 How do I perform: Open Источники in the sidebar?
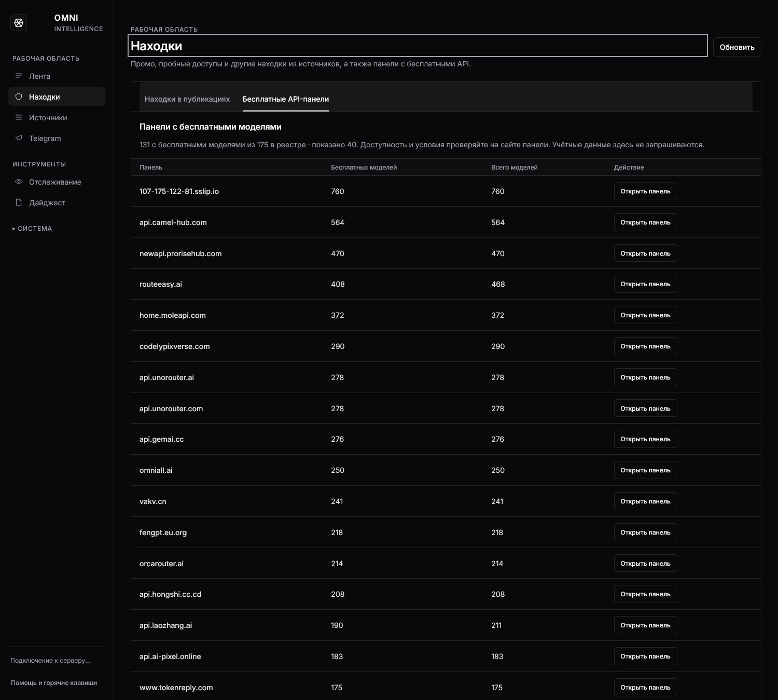[57, 118]
